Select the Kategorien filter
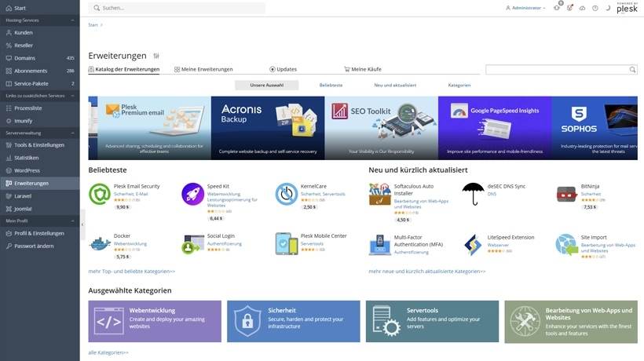The width and height of the screenshot is (644, 361). pos(459,85)
